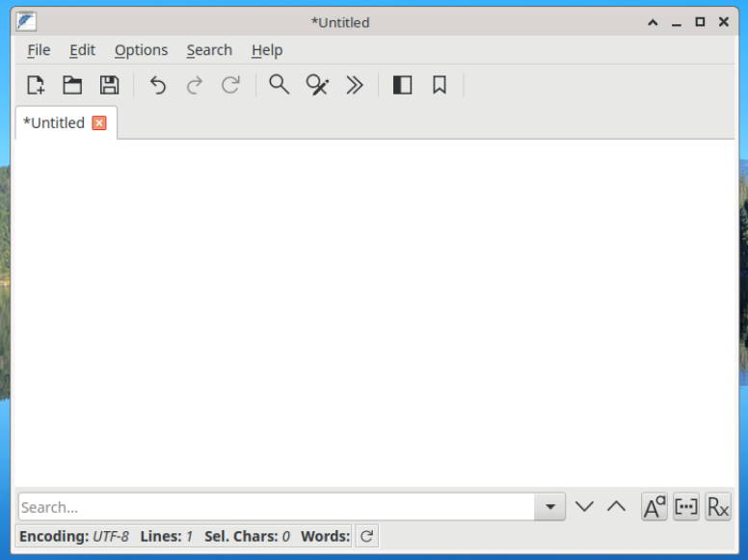
Task: Refresh the word count in status bar
Action: (367, 536)
